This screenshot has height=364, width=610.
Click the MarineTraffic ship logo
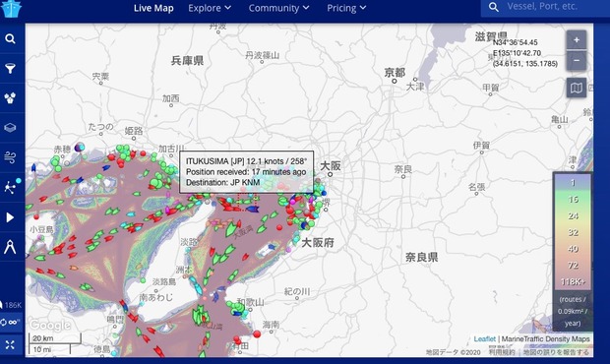click(x=11, y=8)
